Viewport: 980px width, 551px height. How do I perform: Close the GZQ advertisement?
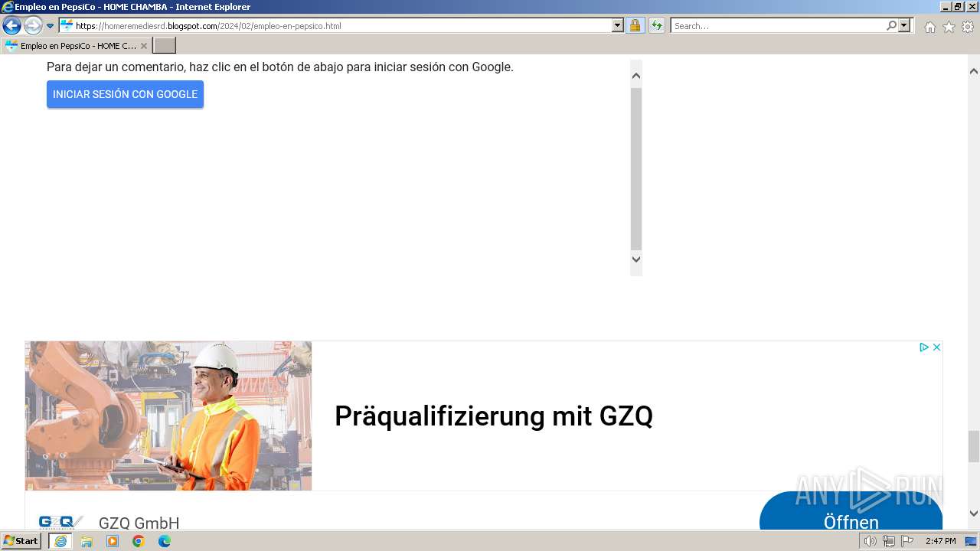point(936,347)
